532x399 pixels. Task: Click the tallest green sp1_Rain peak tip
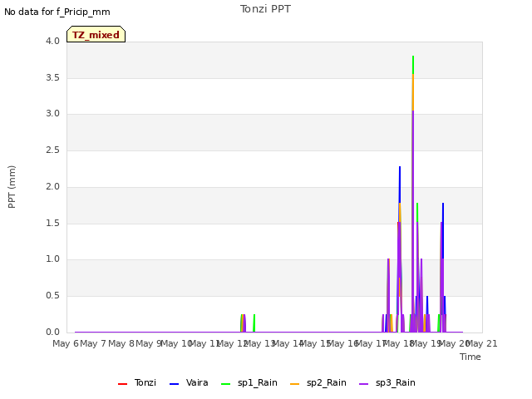pyautogui.click(x=413, y=57)
